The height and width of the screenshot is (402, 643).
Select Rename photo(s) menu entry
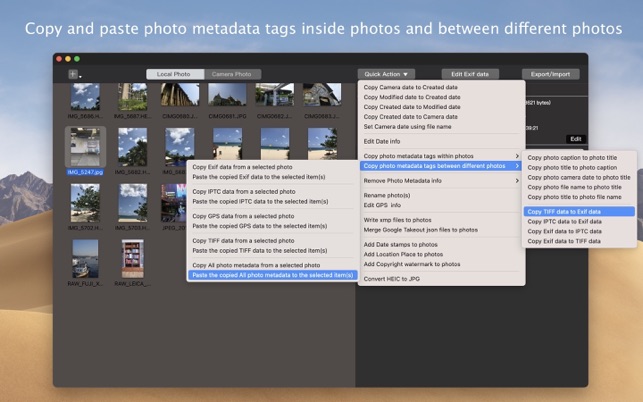441,196
